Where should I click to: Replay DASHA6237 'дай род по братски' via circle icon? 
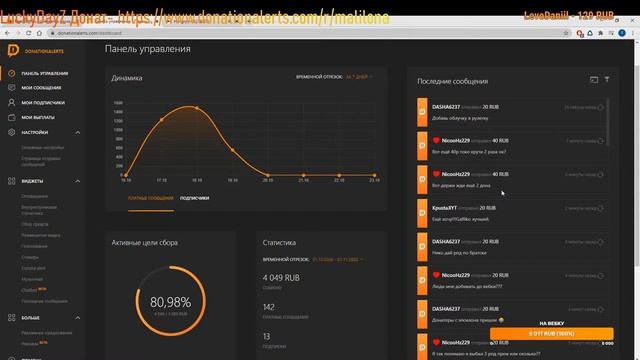600,242
